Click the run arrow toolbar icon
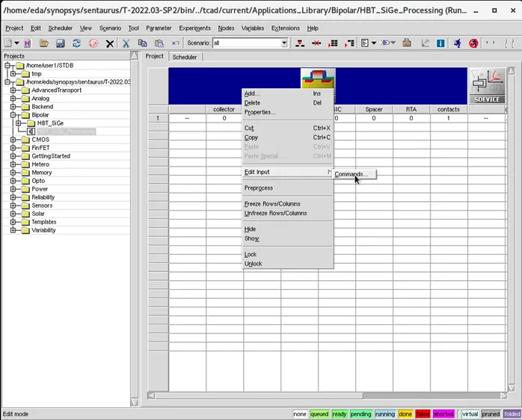 (x=385, y=43)
